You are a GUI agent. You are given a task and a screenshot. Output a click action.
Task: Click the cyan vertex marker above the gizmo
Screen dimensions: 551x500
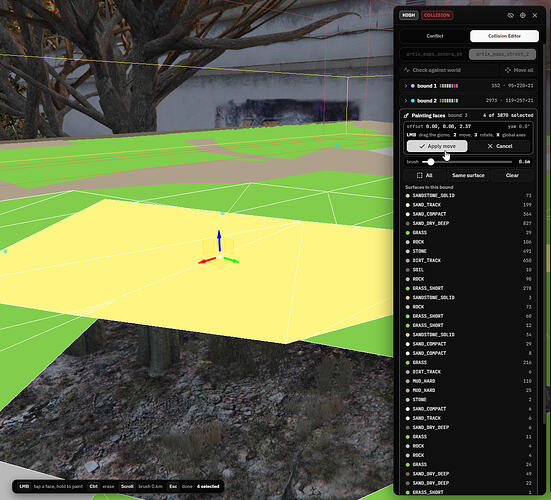coord(222,213)
